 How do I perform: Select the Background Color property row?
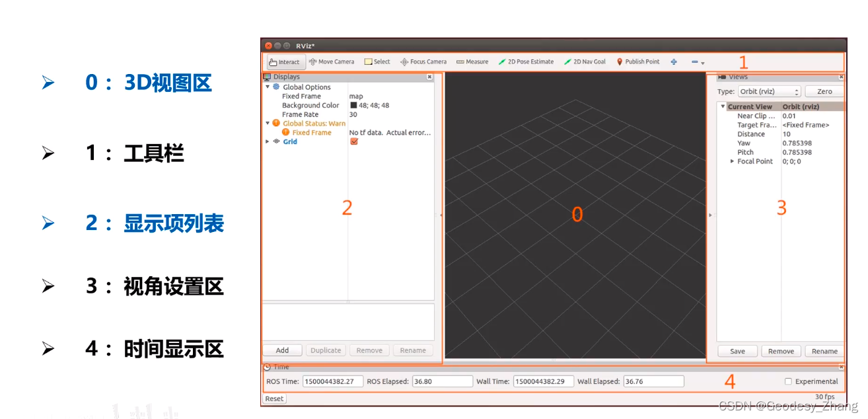[x=348, y=105]
